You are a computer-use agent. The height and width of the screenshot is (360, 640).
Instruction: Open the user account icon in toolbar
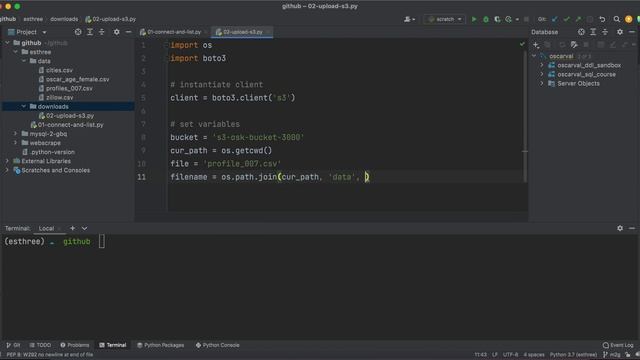click(x=629, y=19)
